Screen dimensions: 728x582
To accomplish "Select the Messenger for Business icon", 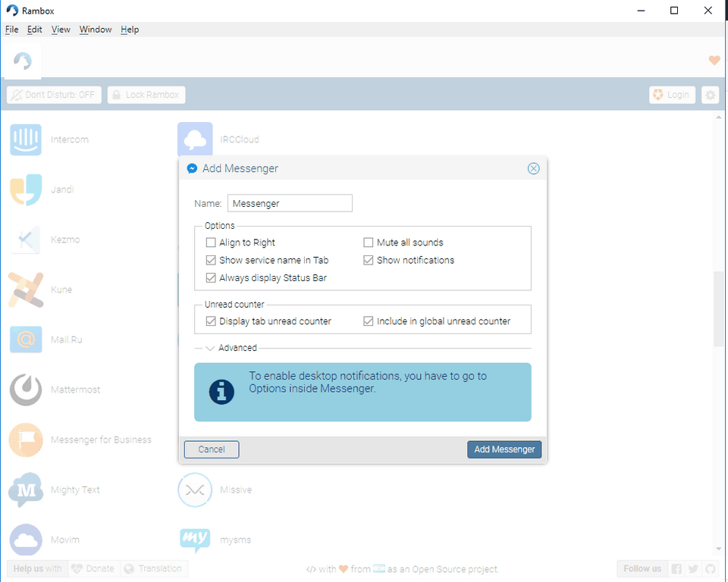I will point(26,440).
